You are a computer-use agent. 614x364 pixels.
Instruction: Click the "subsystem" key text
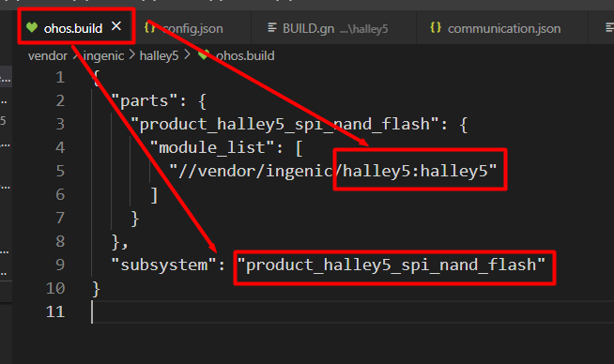[163, 265]
